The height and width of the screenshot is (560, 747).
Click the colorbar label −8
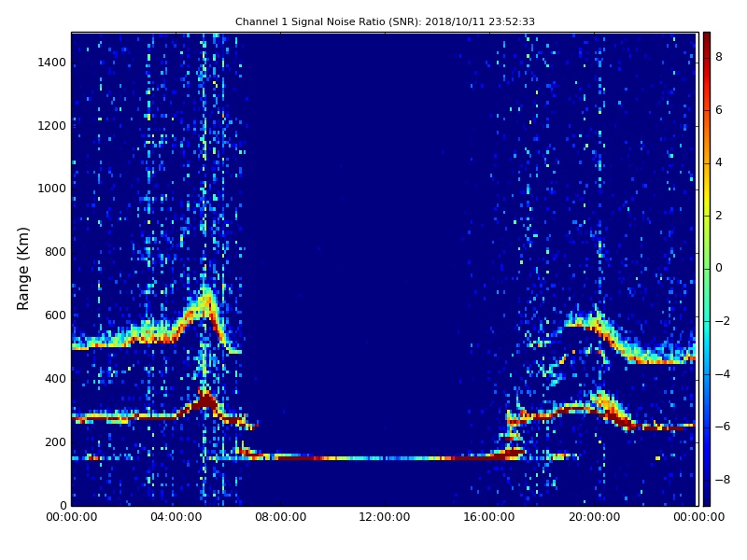[x=722, y=480]
